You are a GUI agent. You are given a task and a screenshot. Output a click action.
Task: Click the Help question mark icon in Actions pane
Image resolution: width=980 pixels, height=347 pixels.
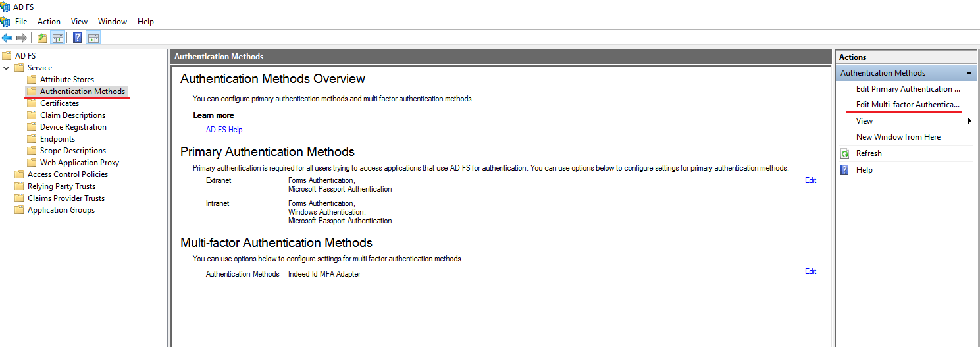tap(844, 170)
